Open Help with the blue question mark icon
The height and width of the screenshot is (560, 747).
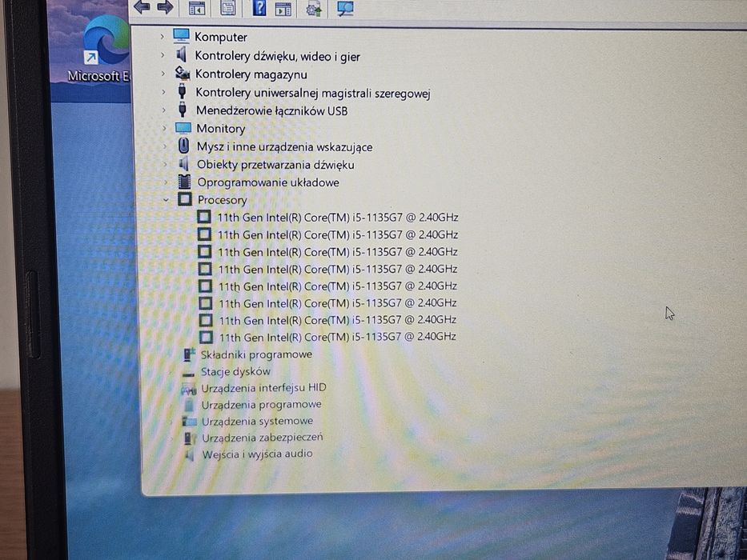pyautogui.click(x=259, y=8)
